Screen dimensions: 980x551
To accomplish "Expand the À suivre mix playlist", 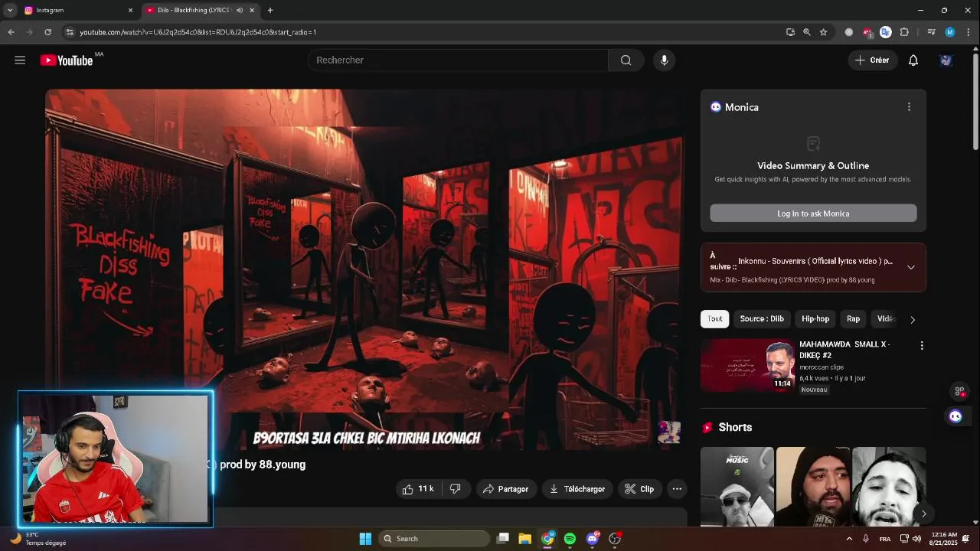I will click(x=910, y=267).
